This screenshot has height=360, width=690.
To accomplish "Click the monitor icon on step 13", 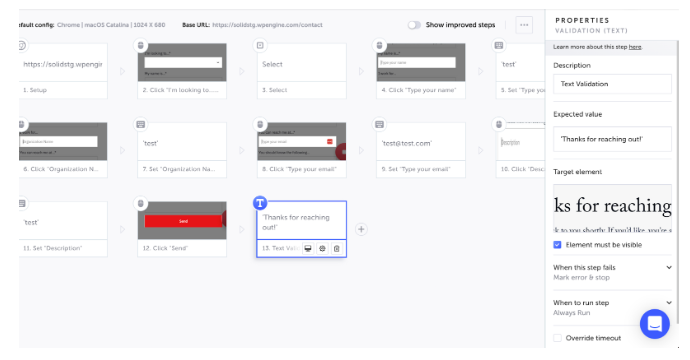I will pos(308,249).
